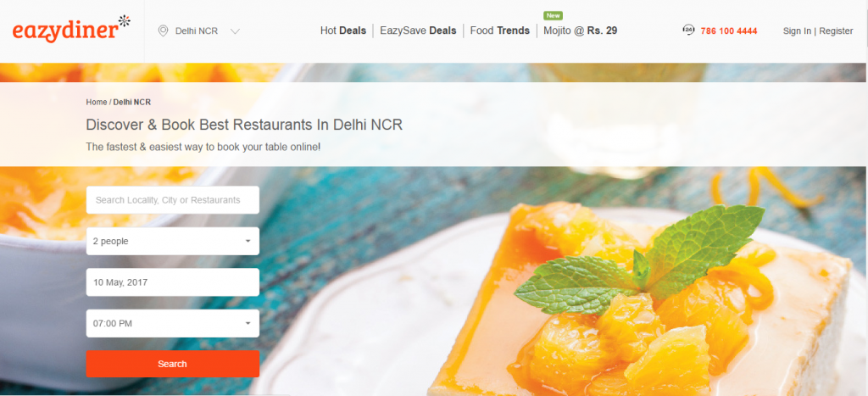Select Delhi NCR city label in header
868x396 pixels.
coord(197,31)
